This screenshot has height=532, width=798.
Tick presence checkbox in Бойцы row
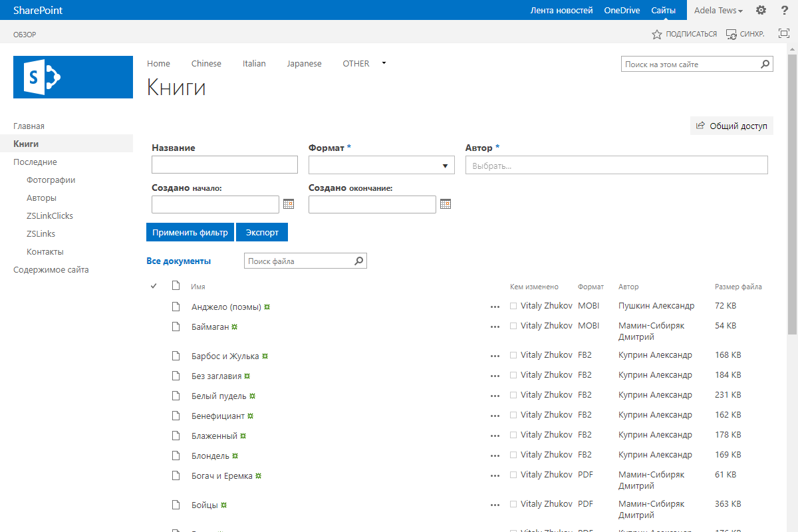point(513,504)
